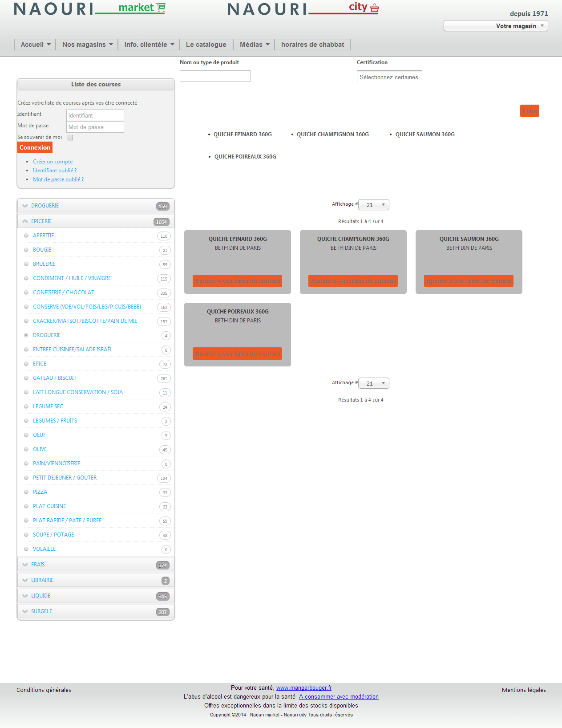Viewport: 562px width, 728px height.
Task: Open Mentions légales in footer
Action: pos(524,690)
